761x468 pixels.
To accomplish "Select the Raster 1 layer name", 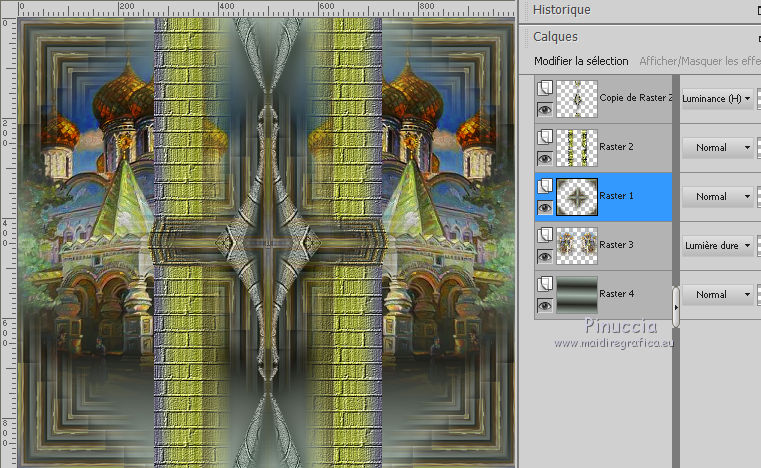I will pyautogui.click(x=616, y=196).
